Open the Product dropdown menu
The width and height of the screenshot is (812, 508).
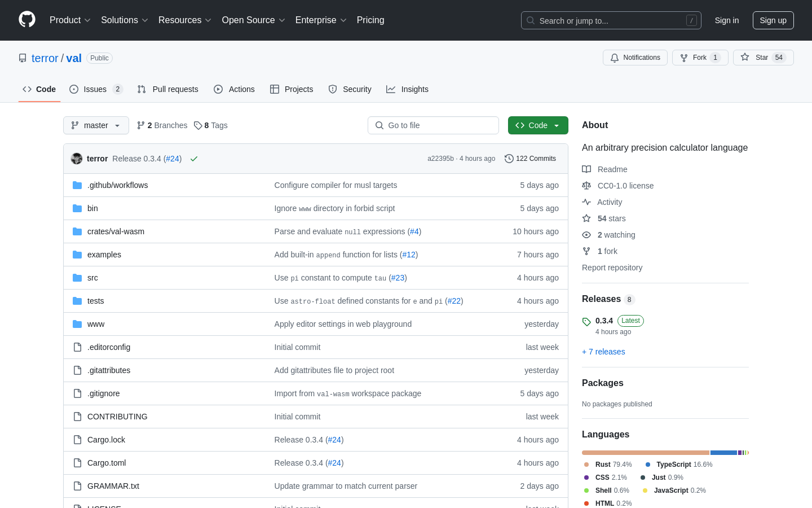pyautogui.click(x=70, y=20)
